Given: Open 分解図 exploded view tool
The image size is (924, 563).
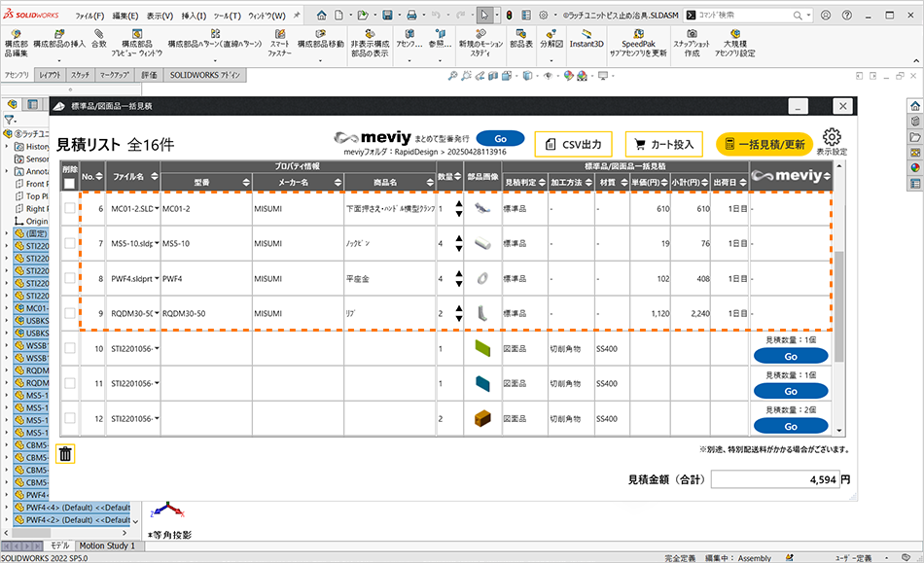Looking at the screenshot, I should [x=551, y=38].
